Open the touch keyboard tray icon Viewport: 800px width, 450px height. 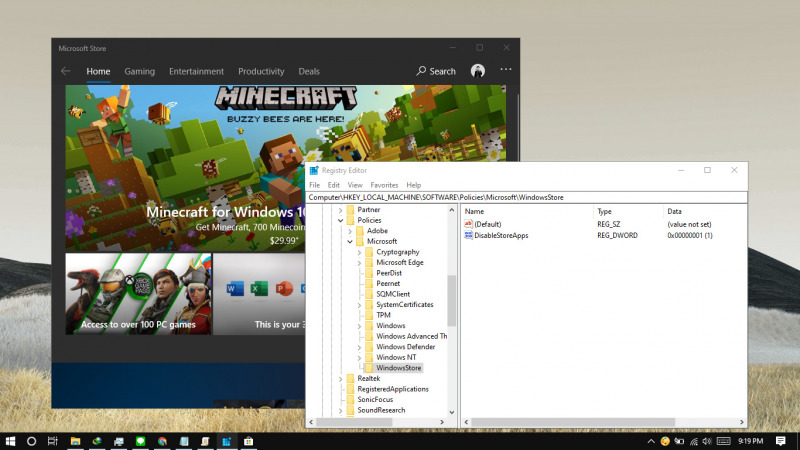(723, 441)
